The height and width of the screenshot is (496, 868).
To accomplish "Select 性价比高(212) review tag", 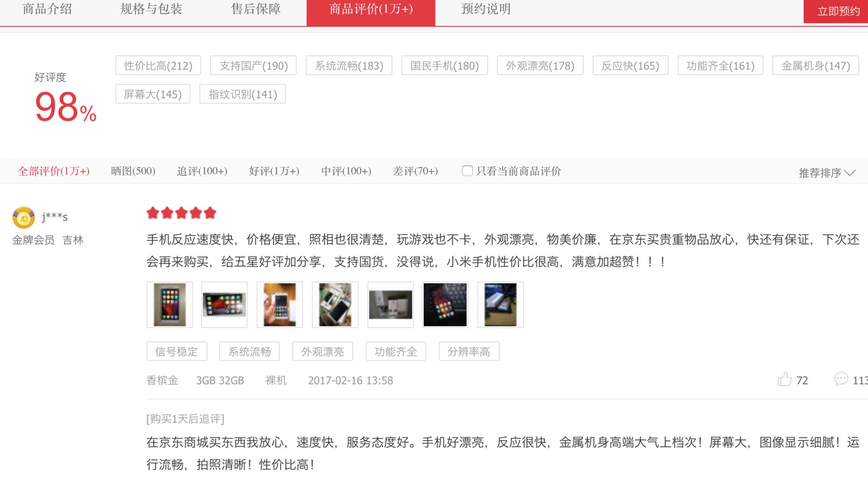I will click(158, 66).
